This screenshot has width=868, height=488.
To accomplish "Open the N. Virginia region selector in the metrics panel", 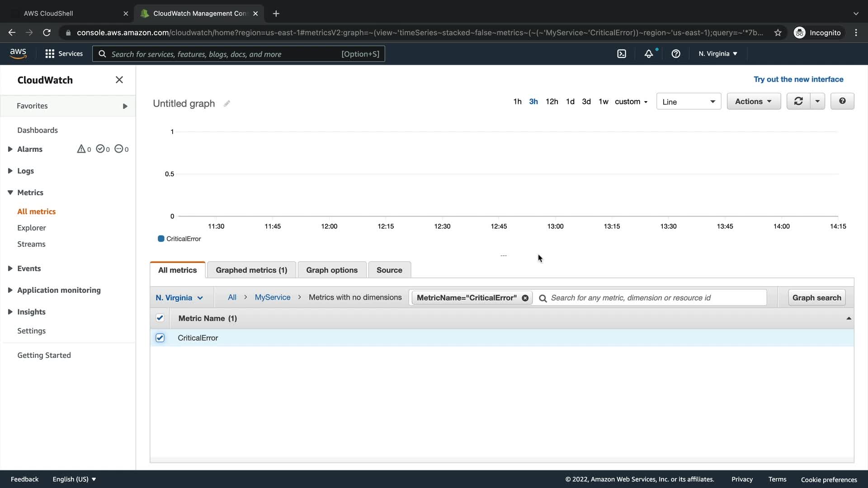I will click(179, 298).
